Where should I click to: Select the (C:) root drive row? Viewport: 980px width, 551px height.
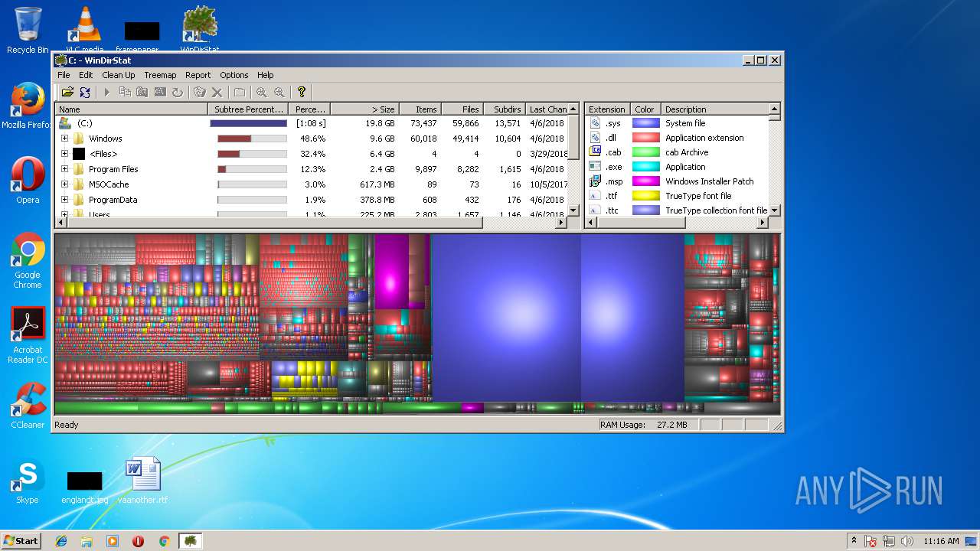click(x=312, y=123)
